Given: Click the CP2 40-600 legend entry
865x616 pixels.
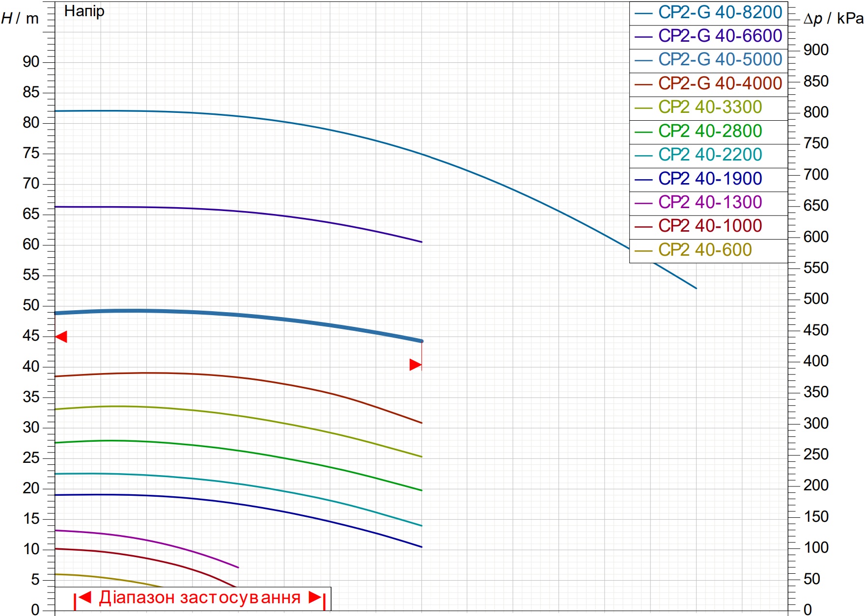Looking at the screenshot, I should point(708,251).
